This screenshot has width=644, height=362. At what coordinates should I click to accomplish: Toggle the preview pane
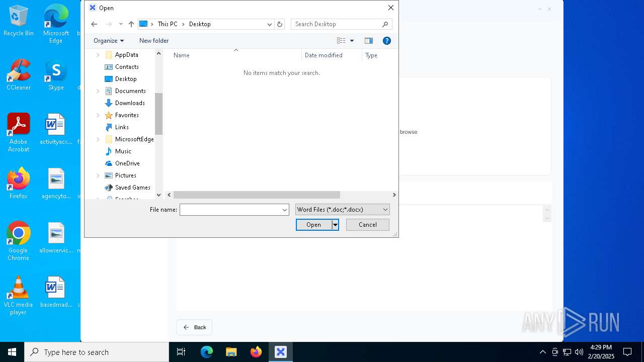369,41
